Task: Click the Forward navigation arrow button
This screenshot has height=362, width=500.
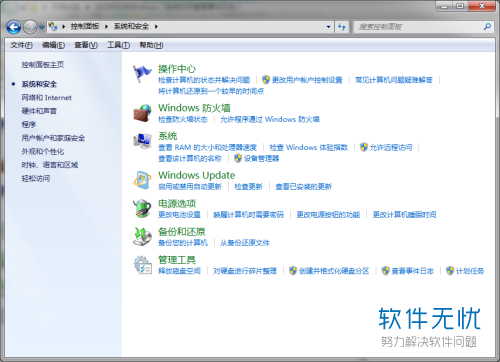Action: [30, 27]
